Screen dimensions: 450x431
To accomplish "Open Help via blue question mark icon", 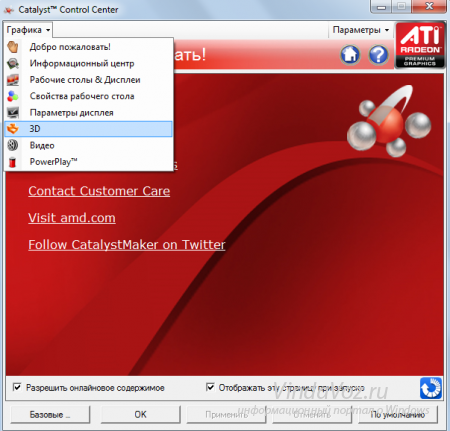I will (378, 55).
